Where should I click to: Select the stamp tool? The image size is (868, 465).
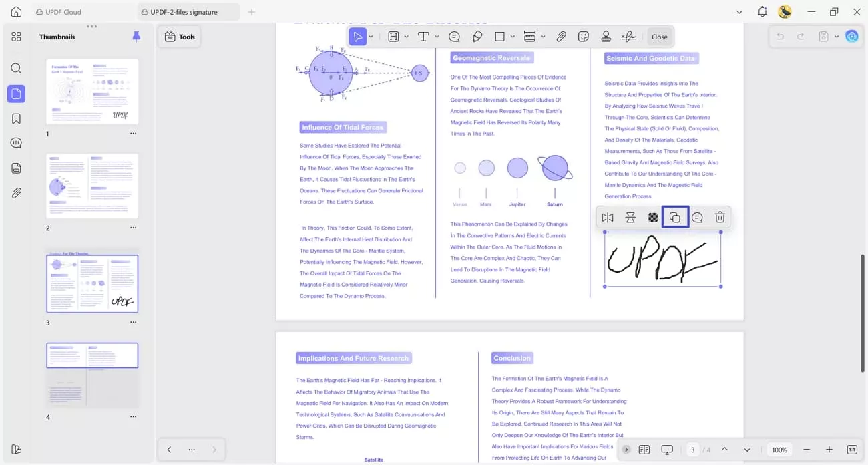click(606, 37)
